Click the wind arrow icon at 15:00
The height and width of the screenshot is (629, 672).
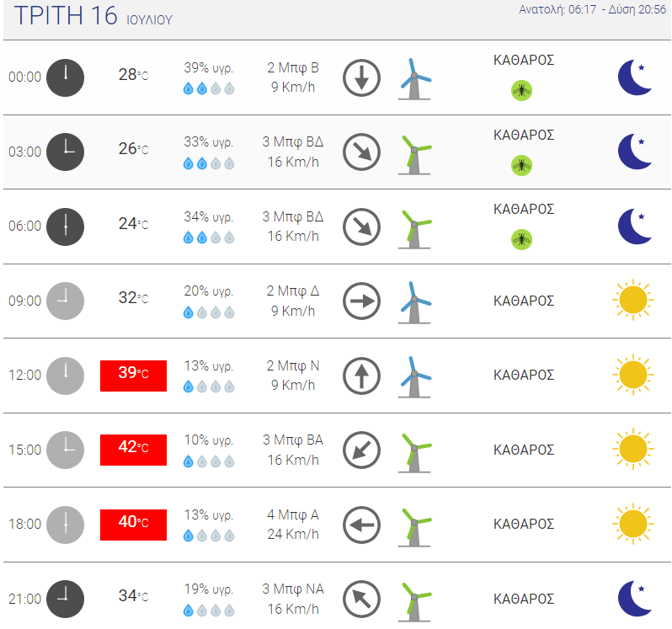(361, 450)
